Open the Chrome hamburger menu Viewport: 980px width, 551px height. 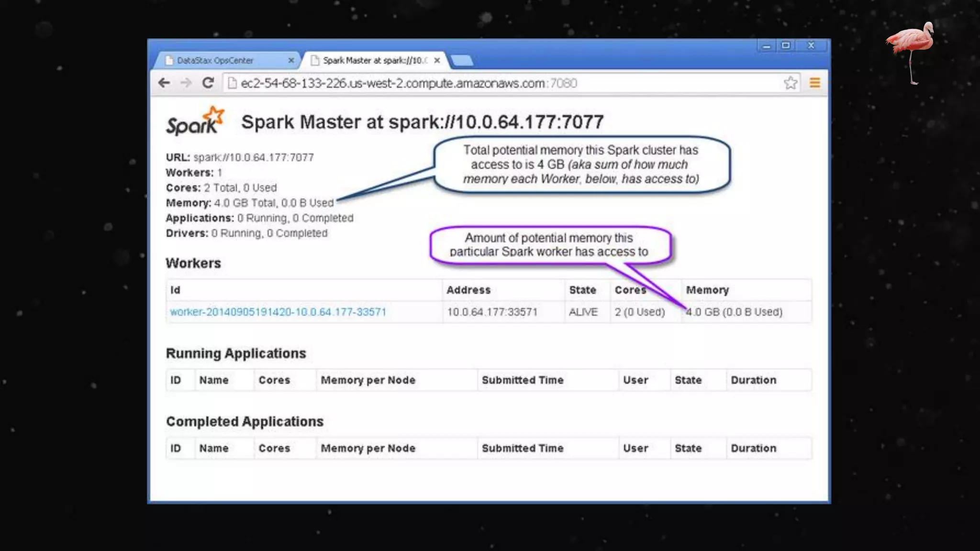point(815,83)
